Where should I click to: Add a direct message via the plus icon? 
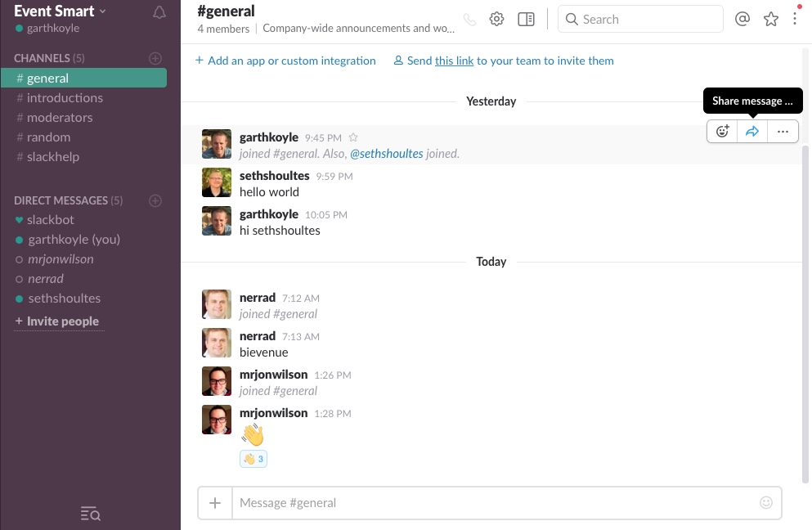click(155, 200)
